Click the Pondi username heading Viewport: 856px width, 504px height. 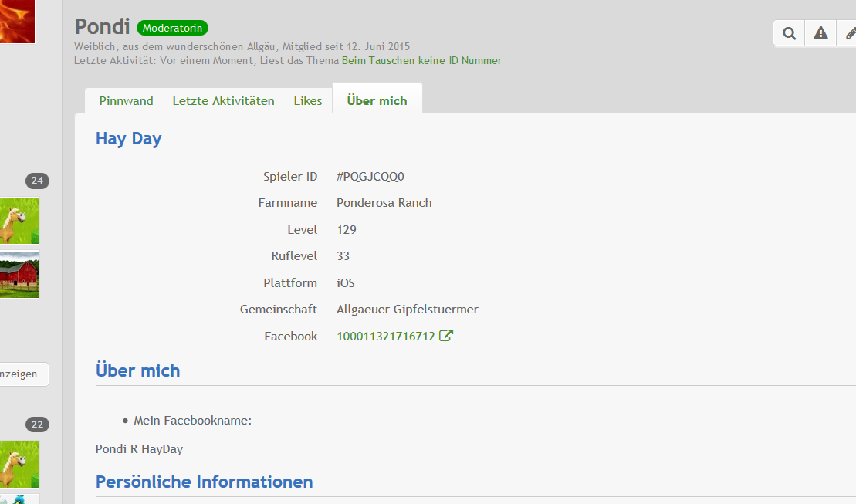(103, 26)
